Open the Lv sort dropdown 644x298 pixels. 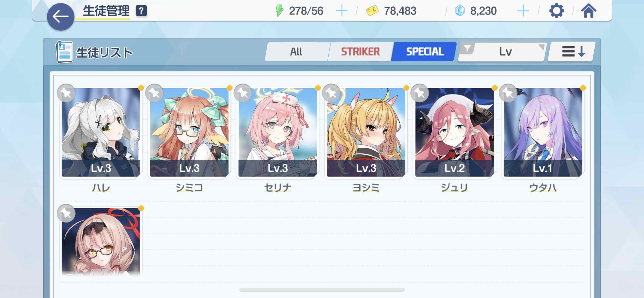pyautogui.click(x=505, y=52)
